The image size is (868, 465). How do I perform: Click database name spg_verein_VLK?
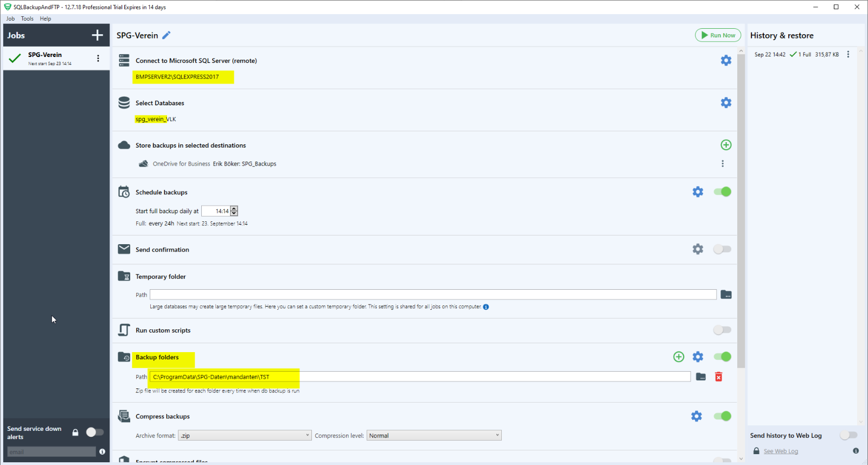point(156,119)
